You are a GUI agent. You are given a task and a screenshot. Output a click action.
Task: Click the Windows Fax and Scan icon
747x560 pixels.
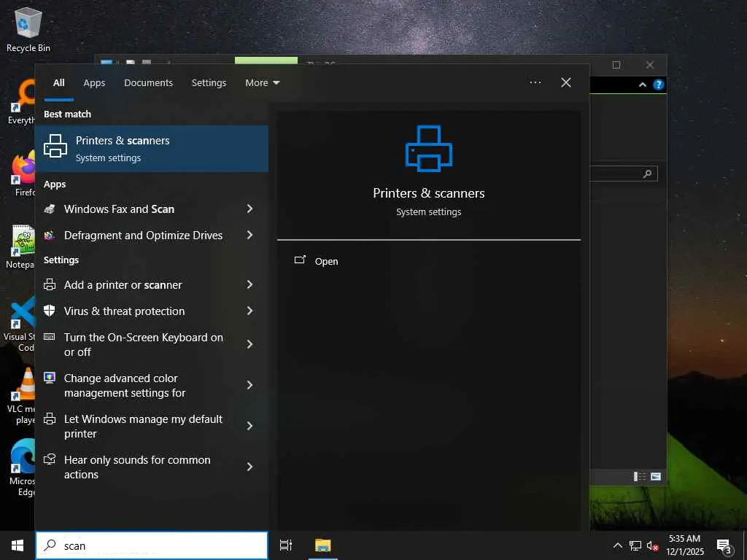50,209
